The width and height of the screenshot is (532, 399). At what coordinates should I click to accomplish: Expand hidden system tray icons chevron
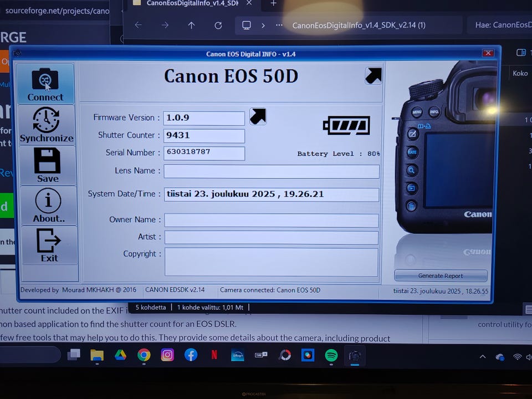pos(483,356)
